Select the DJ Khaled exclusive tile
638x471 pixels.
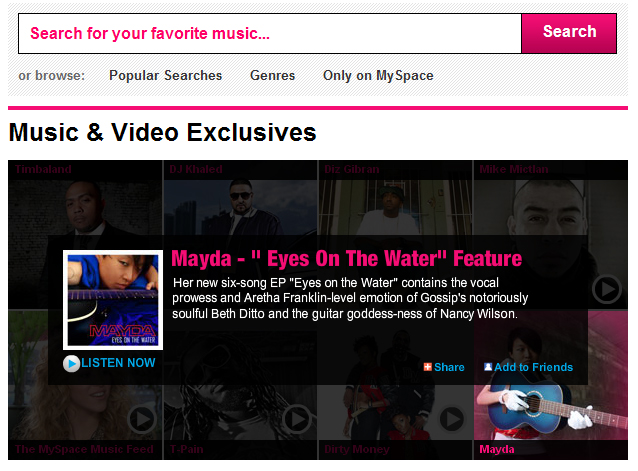tap(240, 198)
